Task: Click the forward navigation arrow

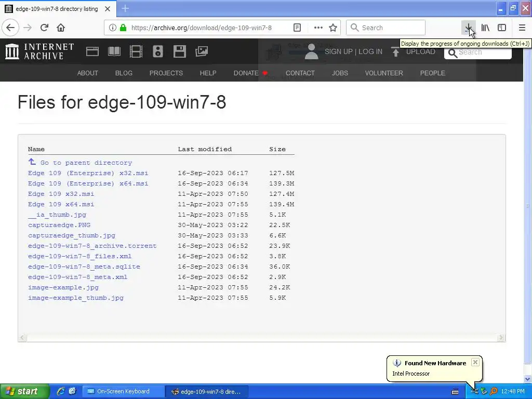Action: 28,28
